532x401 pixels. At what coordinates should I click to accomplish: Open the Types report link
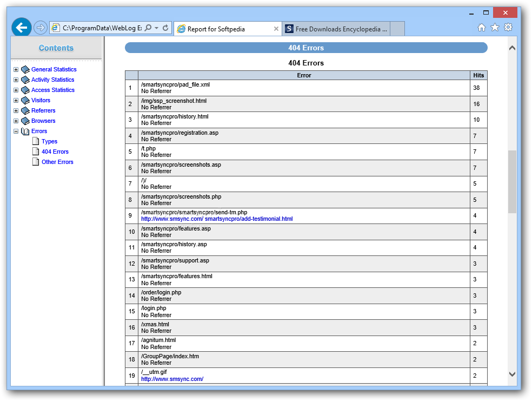[50, 141]
